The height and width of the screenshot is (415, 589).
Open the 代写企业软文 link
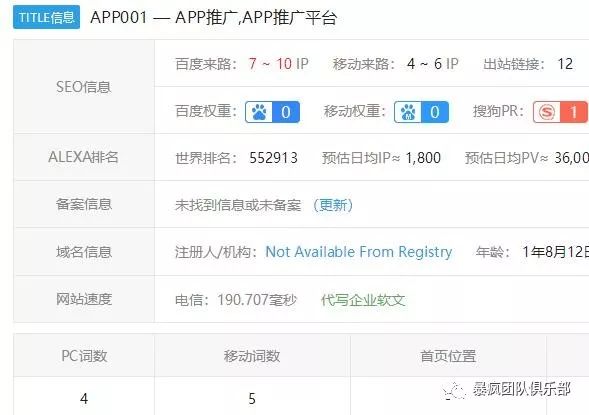[x=363, y=300]
